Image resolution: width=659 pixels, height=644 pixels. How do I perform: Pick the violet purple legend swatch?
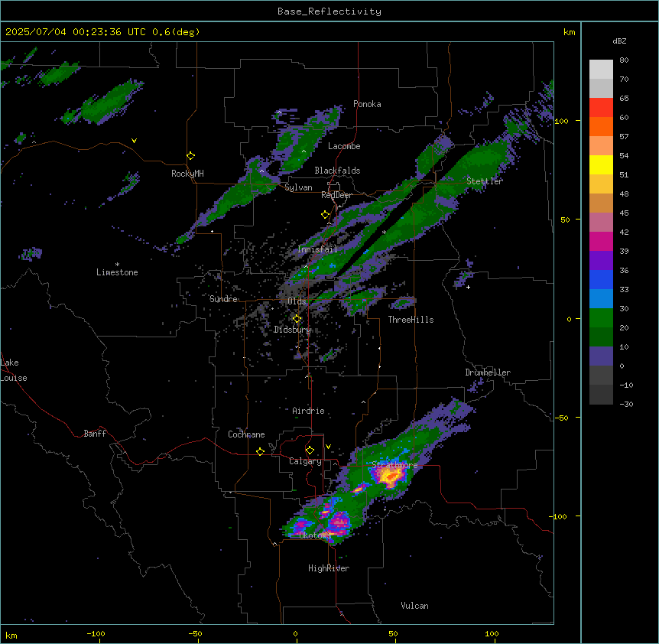601,261
